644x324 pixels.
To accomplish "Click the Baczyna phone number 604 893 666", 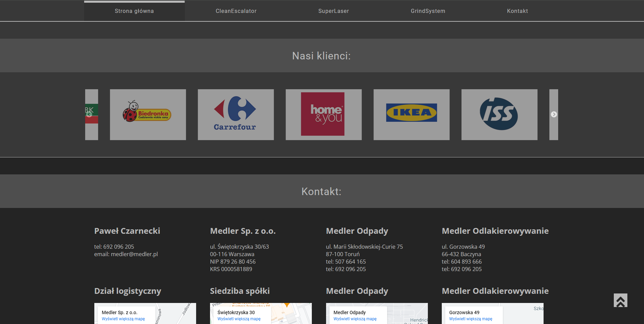I will [x=466, y=262].
